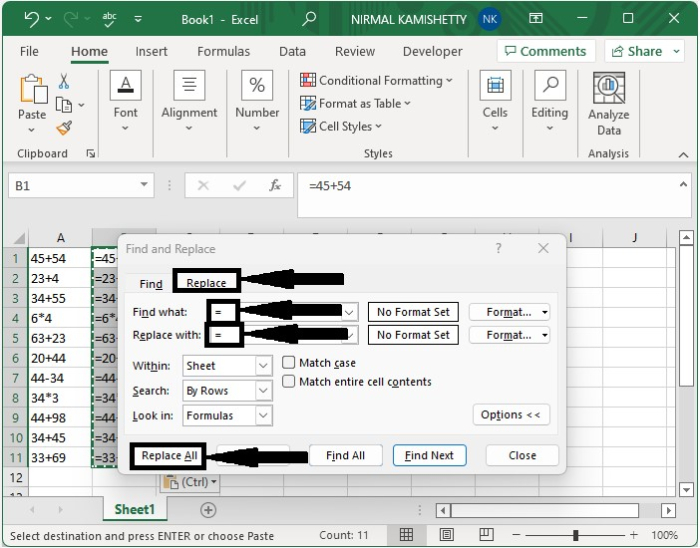Expand the Paste options arrow
Viewport: 700px width, 548px height.
point(31,130)
